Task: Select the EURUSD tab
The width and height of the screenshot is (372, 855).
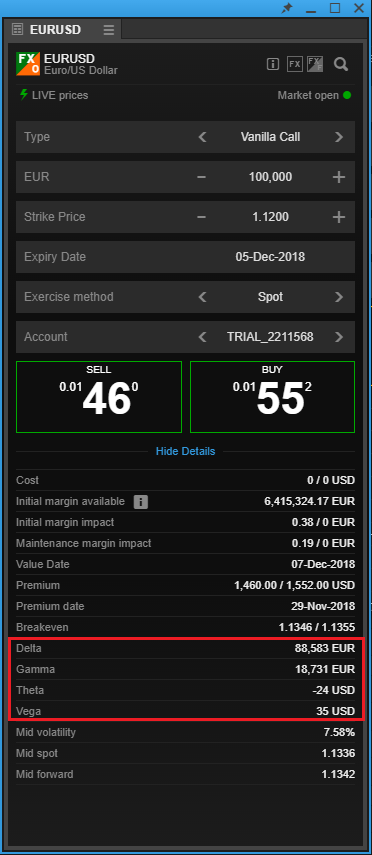Action: pos(55,29)
